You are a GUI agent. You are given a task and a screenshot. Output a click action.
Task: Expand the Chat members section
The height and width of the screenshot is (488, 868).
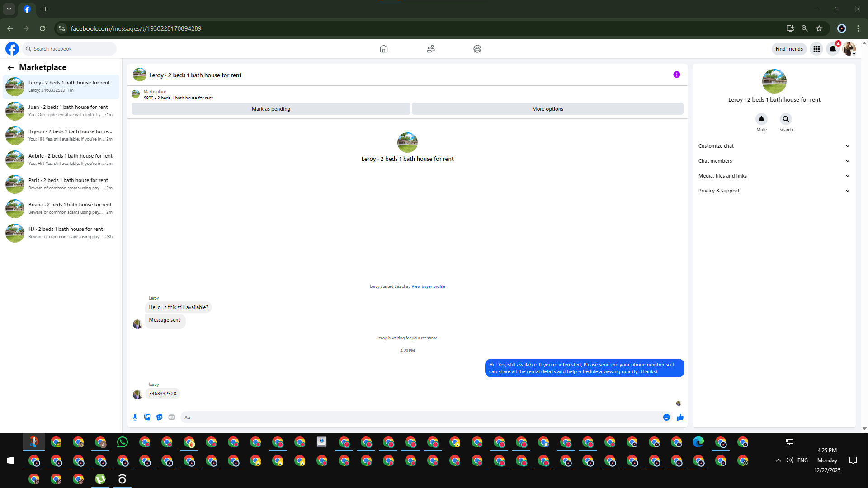pos(774,161)
